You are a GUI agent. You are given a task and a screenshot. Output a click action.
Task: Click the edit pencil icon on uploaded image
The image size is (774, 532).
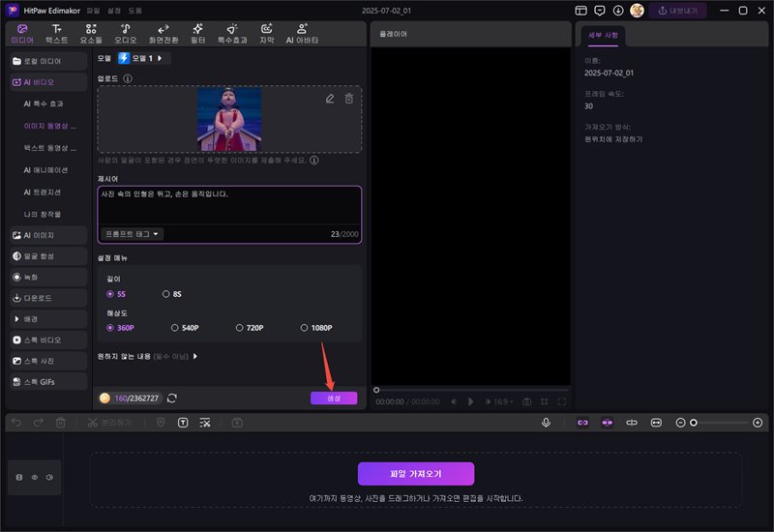[x=330, y=99]
